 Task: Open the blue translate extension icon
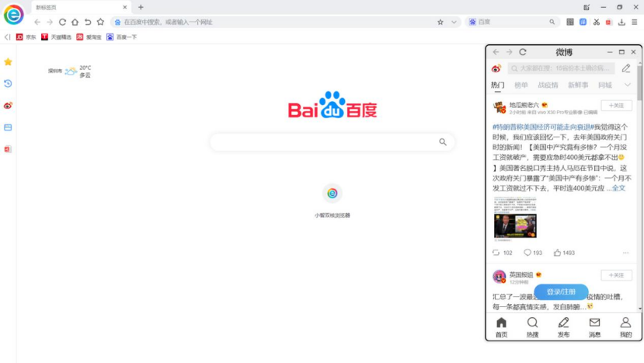(583, 23)
